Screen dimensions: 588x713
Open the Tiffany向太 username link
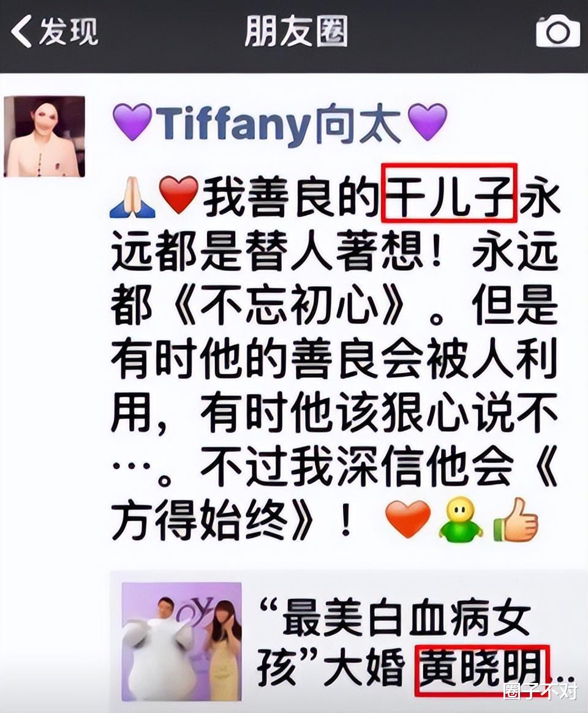[280, 122]
